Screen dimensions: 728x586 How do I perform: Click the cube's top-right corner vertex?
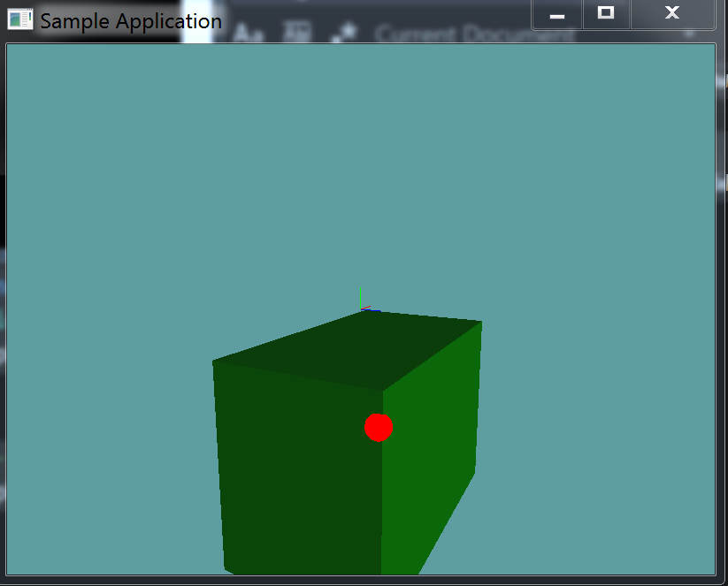(481, 322)
